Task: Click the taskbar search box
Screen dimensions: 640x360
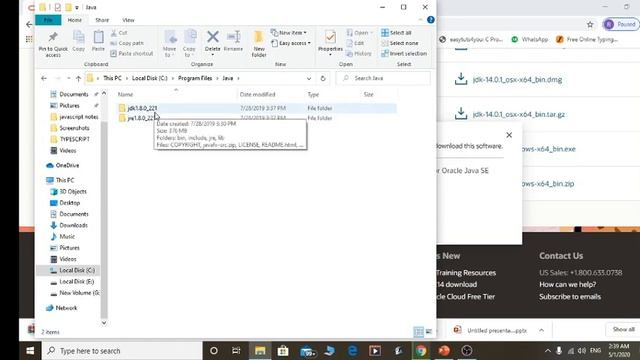Action: coord(122,351)
